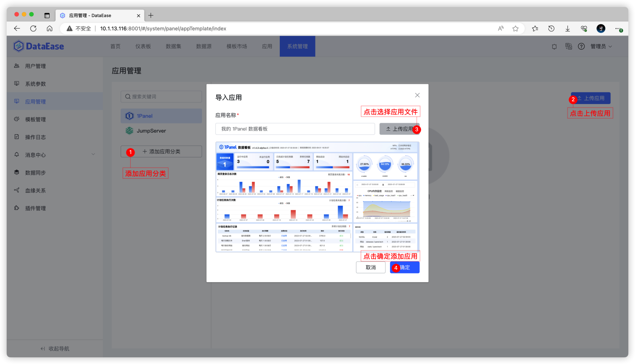Open 插件管理 in sidebar
Image resolution: width=635 pixels, height=364 pixels.
[55, 208]
